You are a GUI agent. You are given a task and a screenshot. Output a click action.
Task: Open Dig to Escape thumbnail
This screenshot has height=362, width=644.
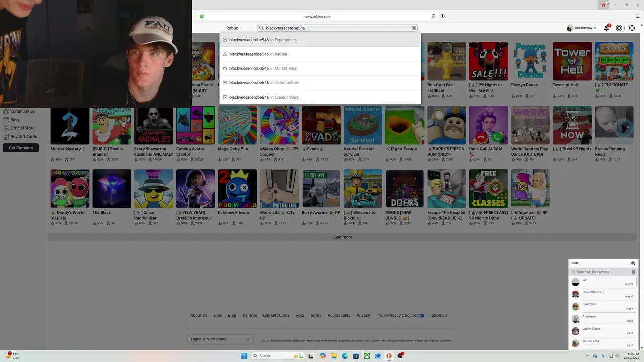click(405, 125)
